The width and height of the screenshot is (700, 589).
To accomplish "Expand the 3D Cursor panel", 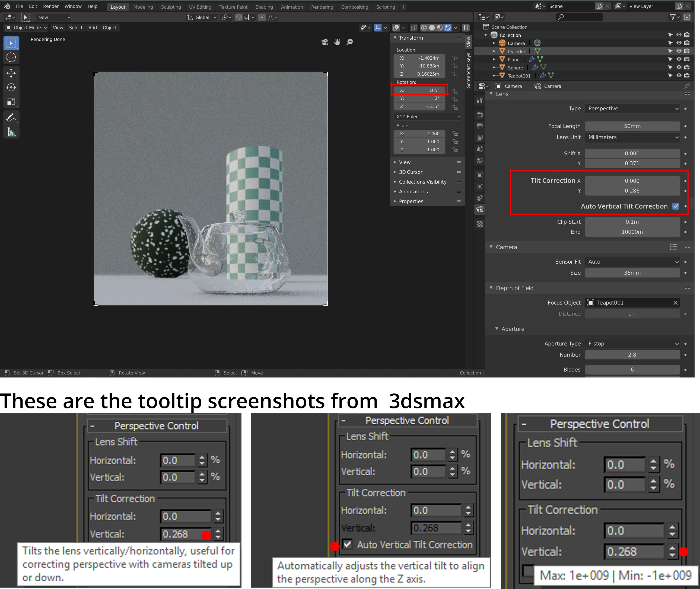I will coord(410,172).
